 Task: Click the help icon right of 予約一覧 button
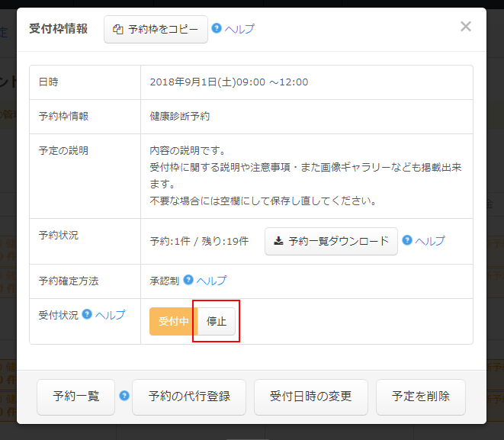click(x=124, y=396)
